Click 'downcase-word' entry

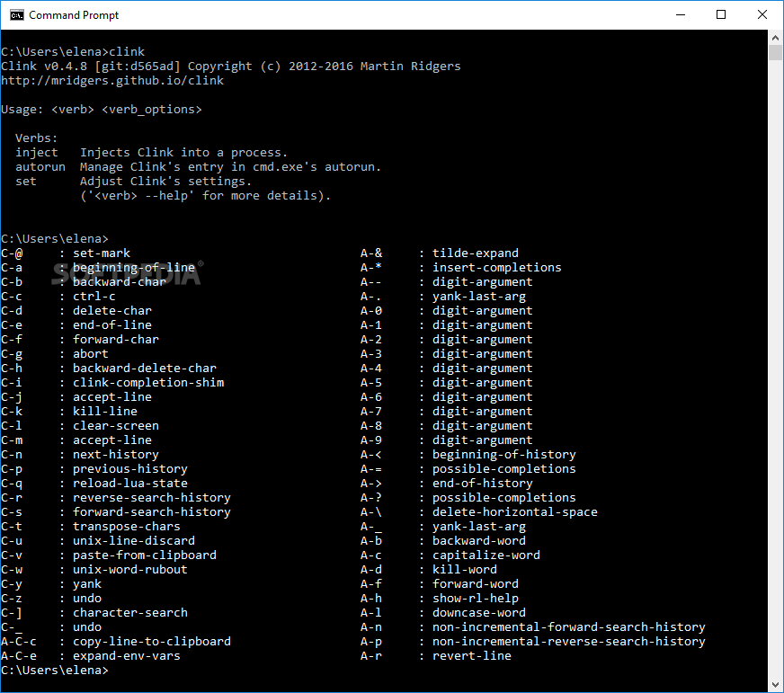pos(479,613)
